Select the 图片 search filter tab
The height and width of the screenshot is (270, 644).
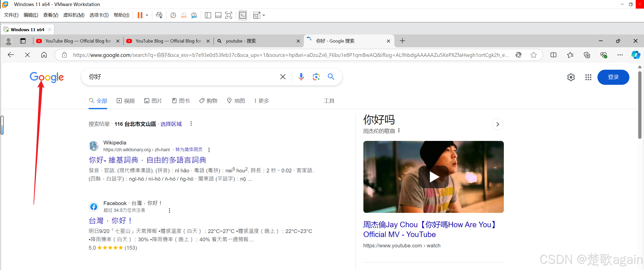click(x=153, y=101)
